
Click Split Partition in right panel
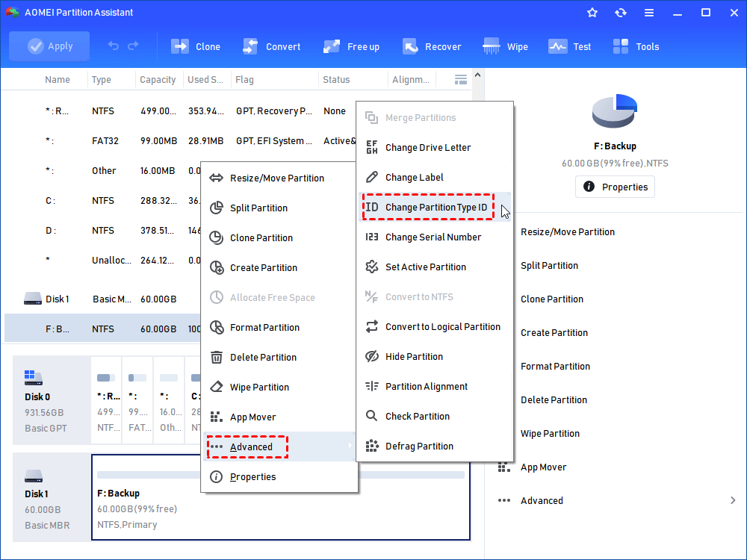point(549,266)
